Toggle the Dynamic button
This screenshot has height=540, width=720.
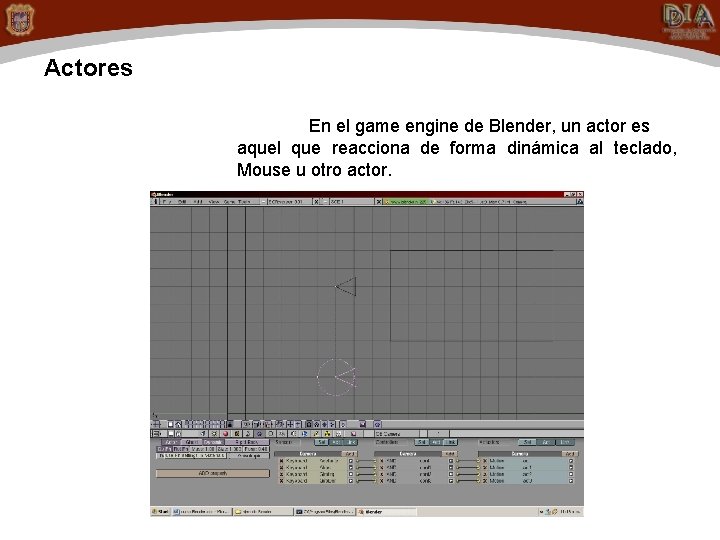click(x=213, y=442)
